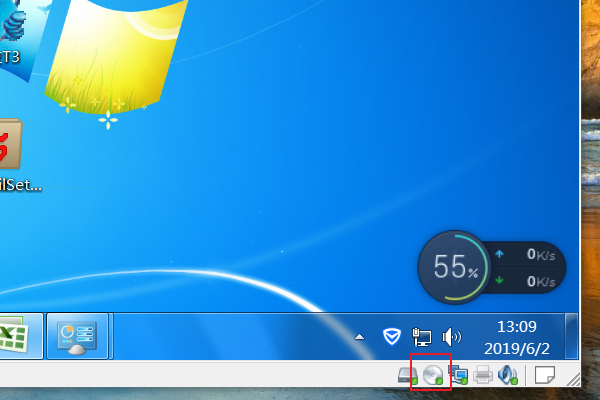Click the VM sound card status icon
The height and width of the screenshot is (400, 600).
point(508,375)
